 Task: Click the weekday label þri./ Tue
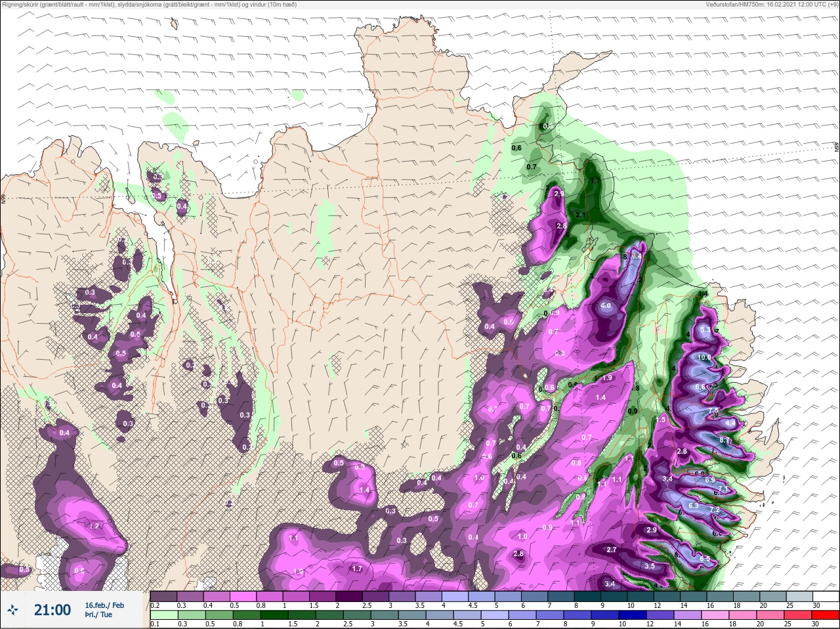point(98,615)
